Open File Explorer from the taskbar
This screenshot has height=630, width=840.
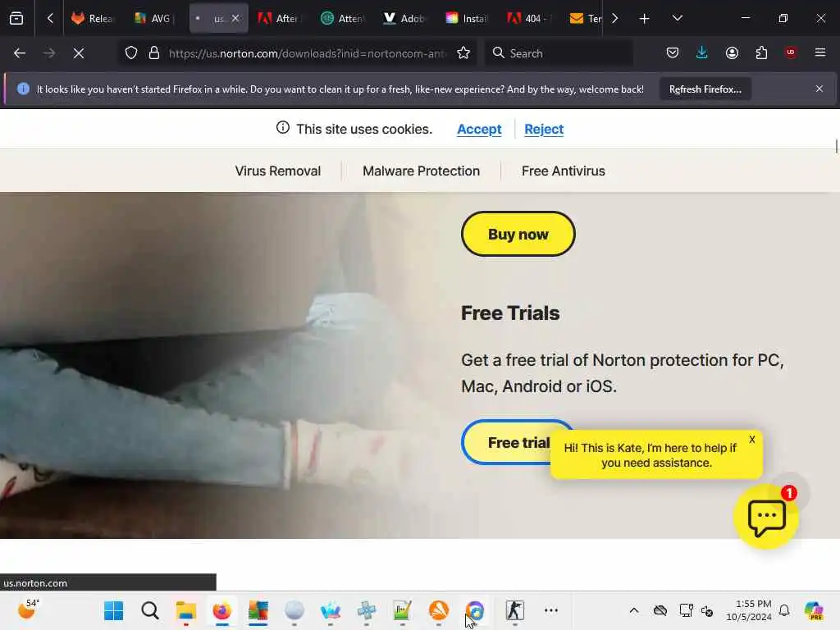click(x=186, y=610)
